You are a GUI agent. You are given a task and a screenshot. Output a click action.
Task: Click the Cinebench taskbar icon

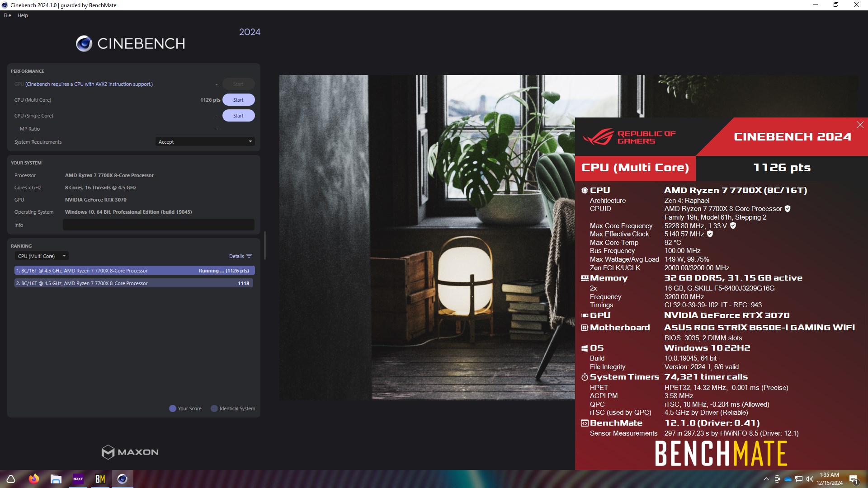(x=122, y=479)
